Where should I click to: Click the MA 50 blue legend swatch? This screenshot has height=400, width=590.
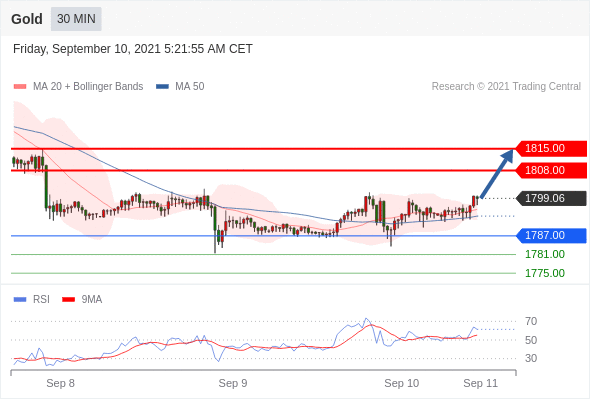[162, 87]
